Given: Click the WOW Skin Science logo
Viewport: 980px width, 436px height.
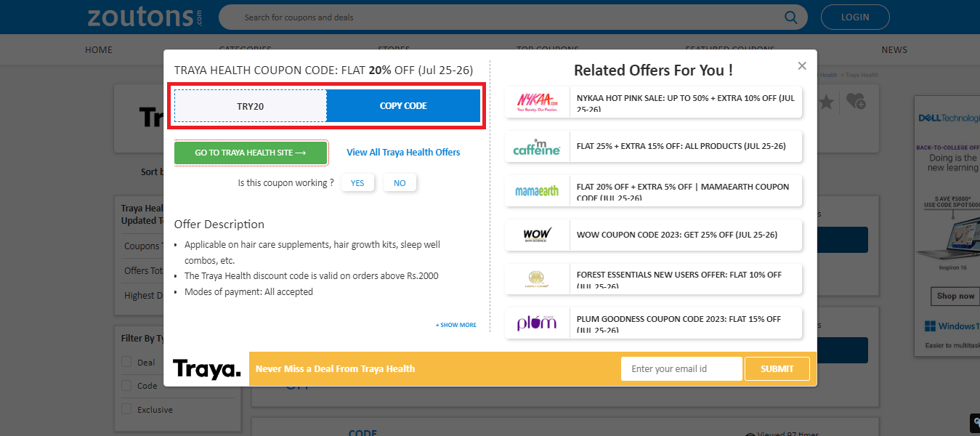Looking at the screenshot, I should [537, 235].
